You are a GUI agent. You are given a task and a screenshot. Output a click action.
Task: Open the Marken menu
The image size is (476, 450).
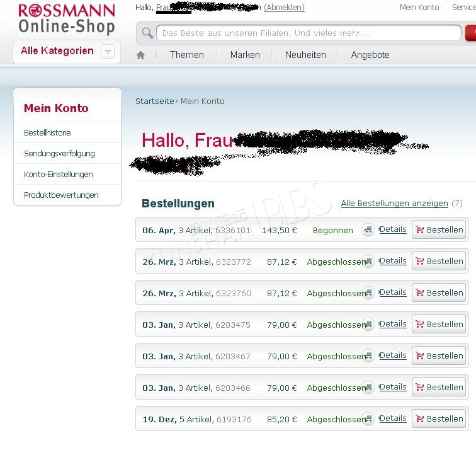245,55
